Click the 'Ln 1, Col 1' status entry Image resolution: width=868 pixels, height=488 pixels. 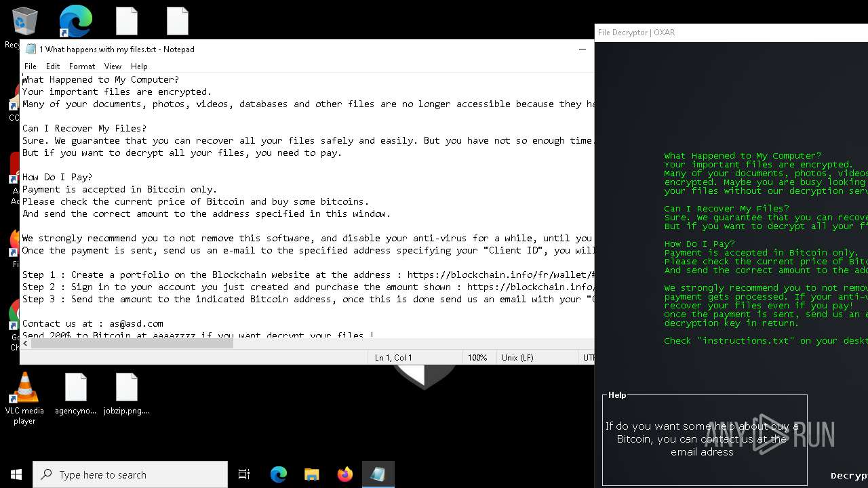pos(393,357)
